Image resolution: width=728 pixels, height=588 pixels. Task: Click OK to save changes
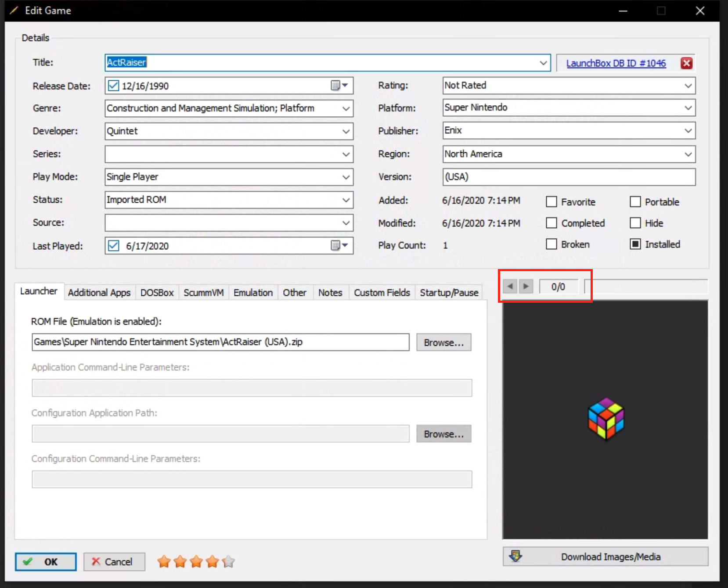[x=46, y=562]
